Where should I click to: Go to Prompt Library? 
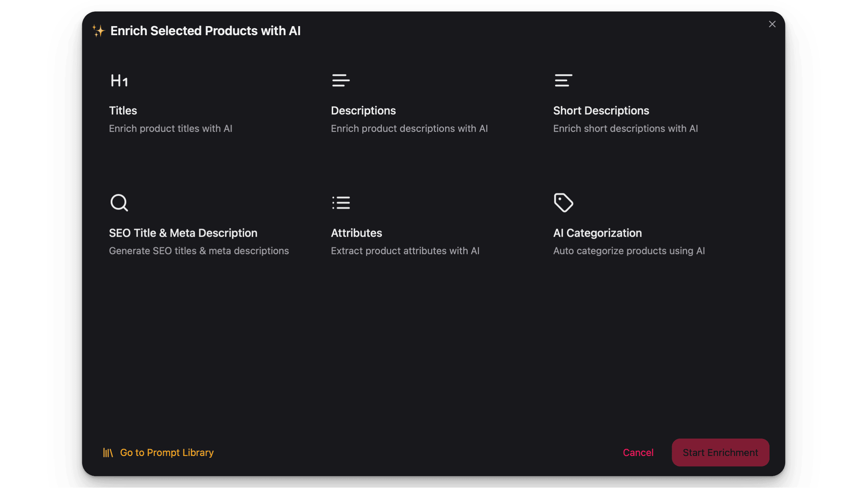(x=167, y=452)
